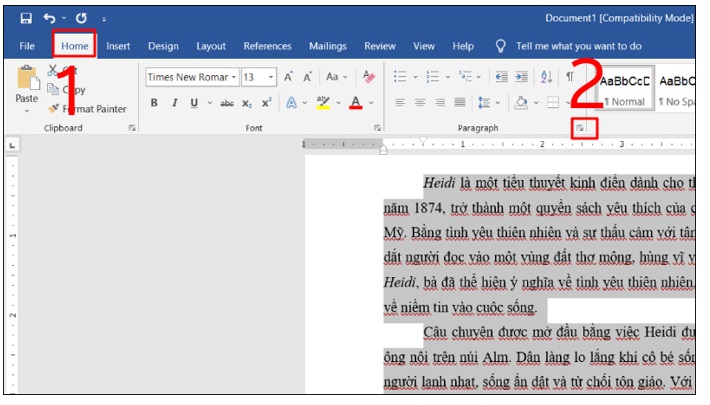
Task: Click the Undo arrow icon
Action: (x=49, y=18)
